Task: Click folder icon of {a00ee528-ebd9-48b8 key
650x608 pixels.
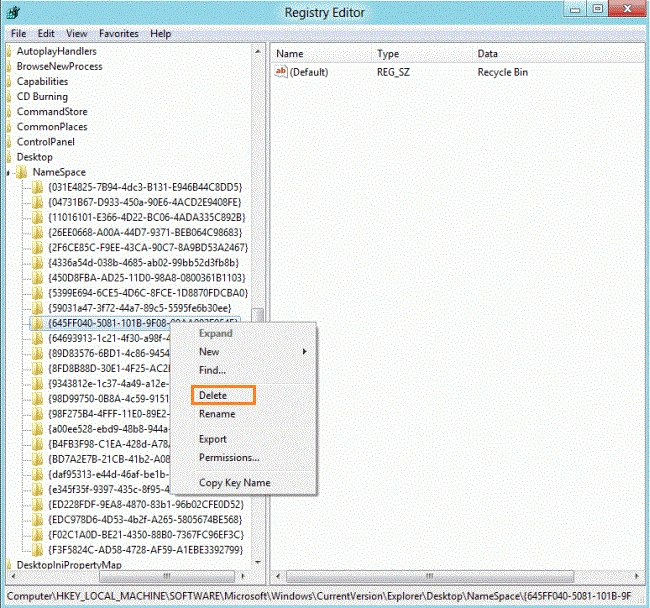Action: tap(37, 429)
